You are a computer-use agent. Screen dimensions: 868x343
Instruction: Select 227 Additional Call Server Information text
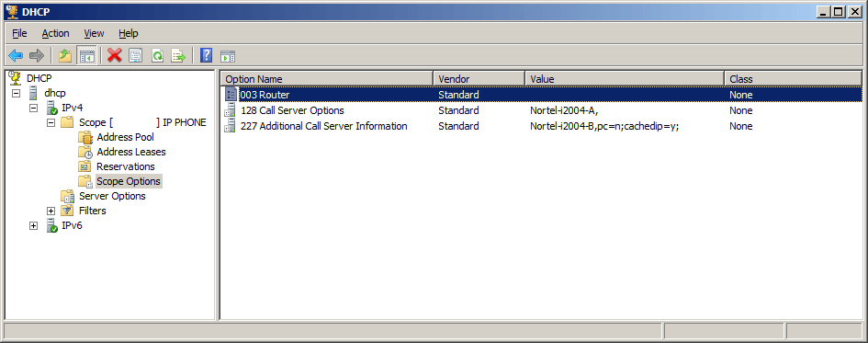(x=324, y=126)
